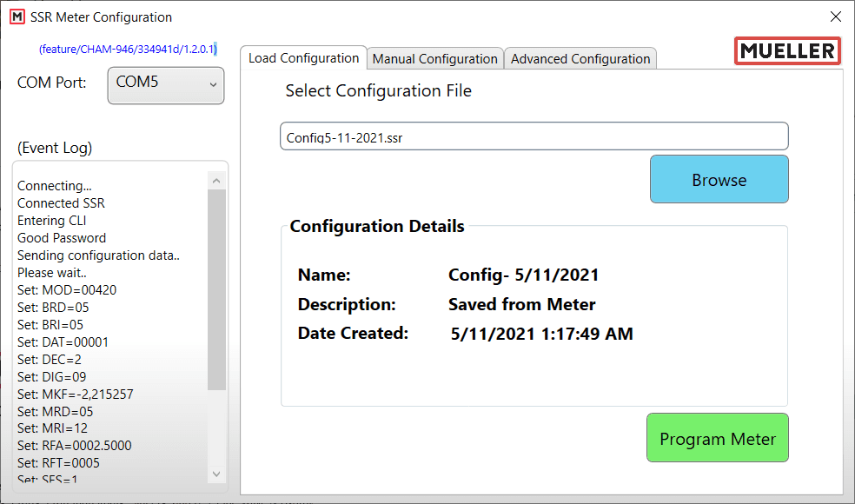The height and width of the screenshot is (504, 855).
Task: Select the 'Set: MKF=-2,215257' log entry
Action: click(75, 394)
